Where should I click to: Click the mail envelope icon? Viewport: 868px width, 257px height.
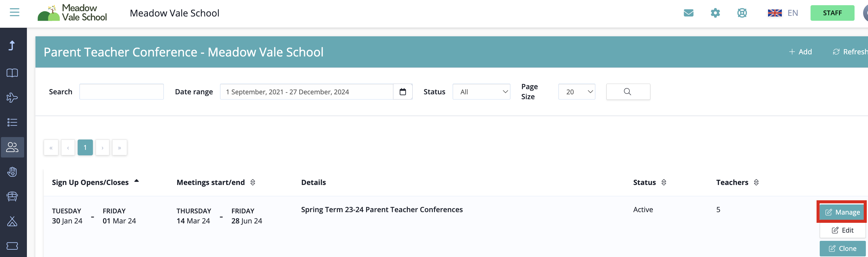pyautogui.click(x=688, y=13)
